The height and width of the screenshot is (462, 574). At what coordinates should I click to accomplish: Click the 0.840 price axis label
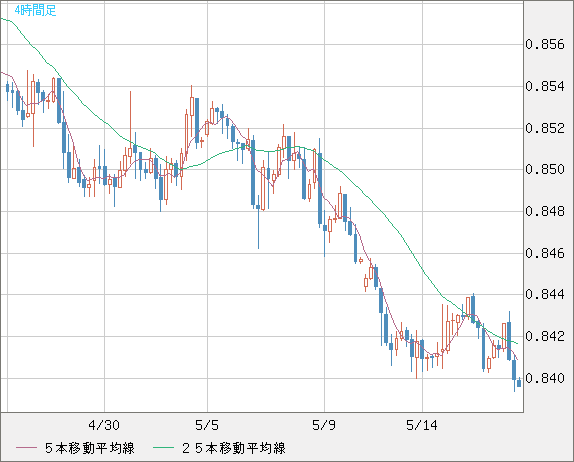click(x=545, y=378)
